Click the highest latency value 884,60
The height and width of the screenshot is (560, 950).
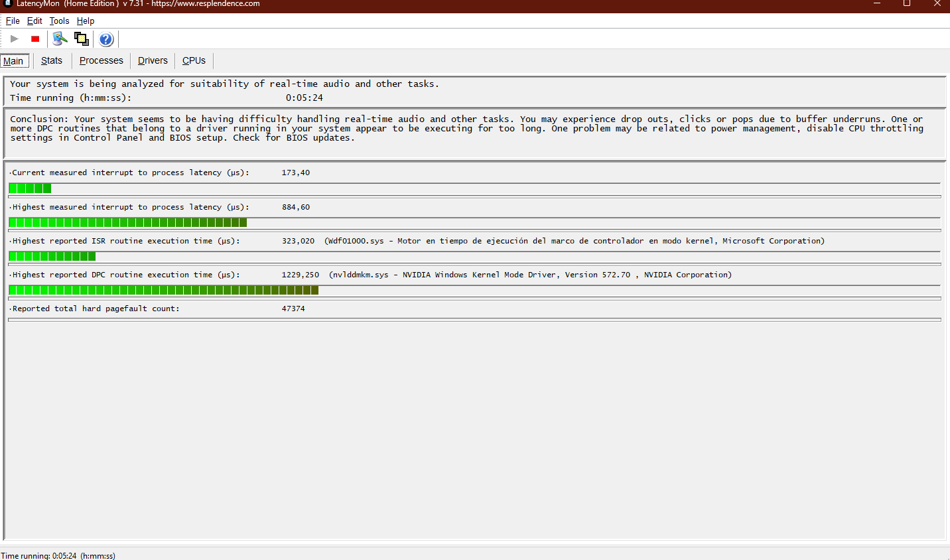296,207
